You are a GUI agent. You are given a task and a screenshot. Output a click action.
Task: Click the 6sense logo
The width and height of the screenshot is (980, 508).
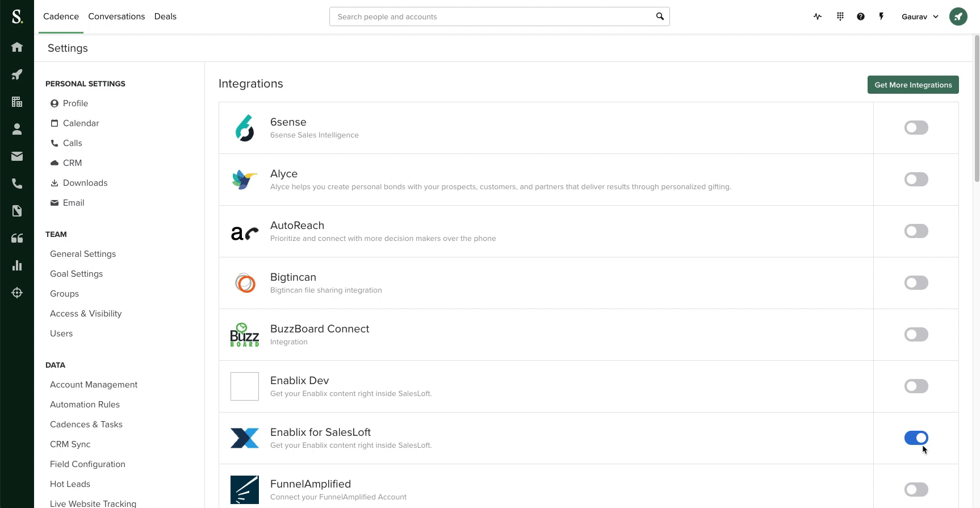(x=245, y=128)
